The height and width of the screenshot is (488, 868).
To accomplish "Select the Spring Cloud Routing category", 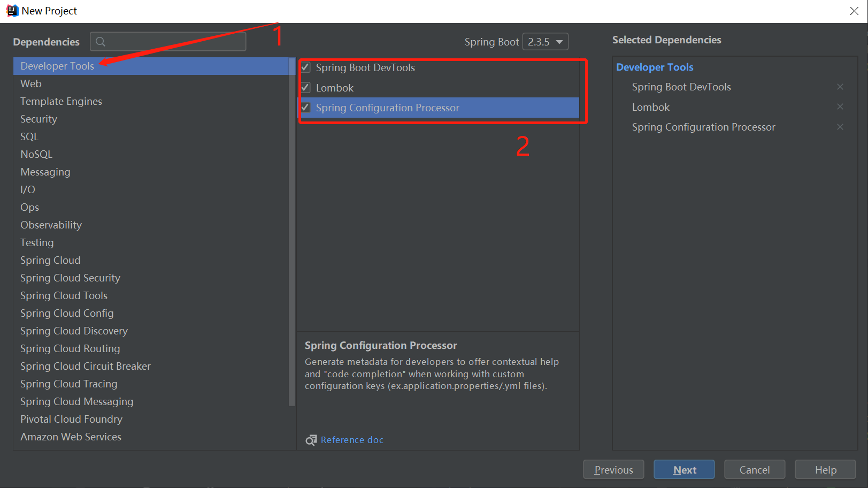I will coord(151,348).
